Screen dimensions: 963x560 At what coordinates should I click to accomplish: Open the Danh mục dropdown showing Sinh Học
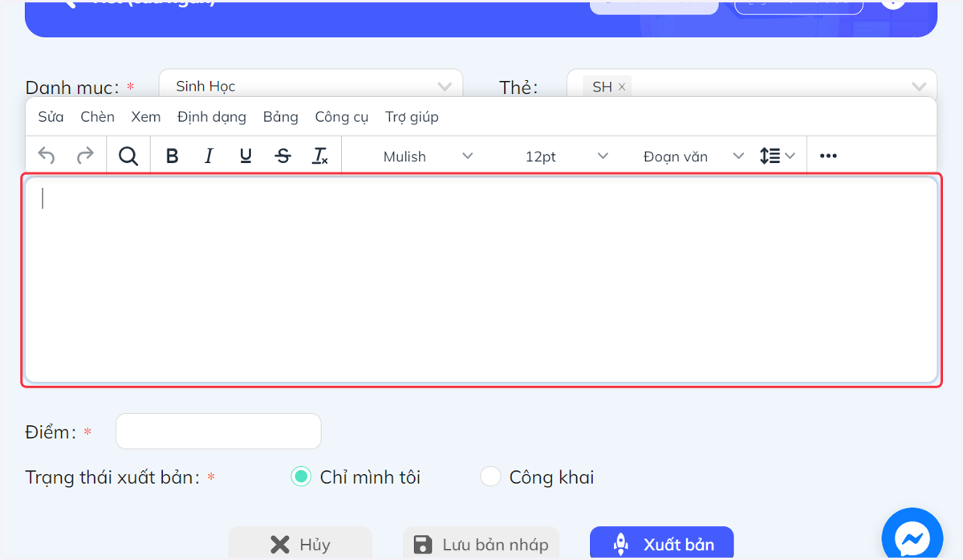(x=311, y=85)
